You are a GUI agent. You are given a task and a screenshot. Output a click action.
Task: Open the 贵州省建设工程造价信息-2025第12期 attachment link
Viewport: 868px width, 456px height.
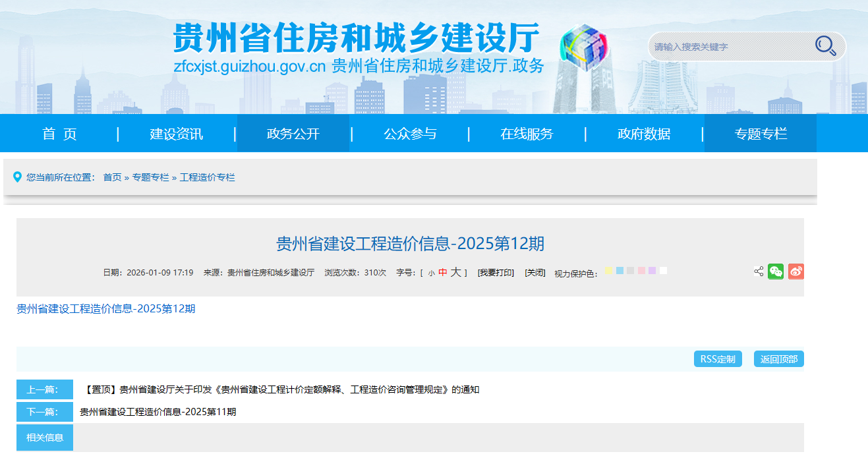coord(106,308)
